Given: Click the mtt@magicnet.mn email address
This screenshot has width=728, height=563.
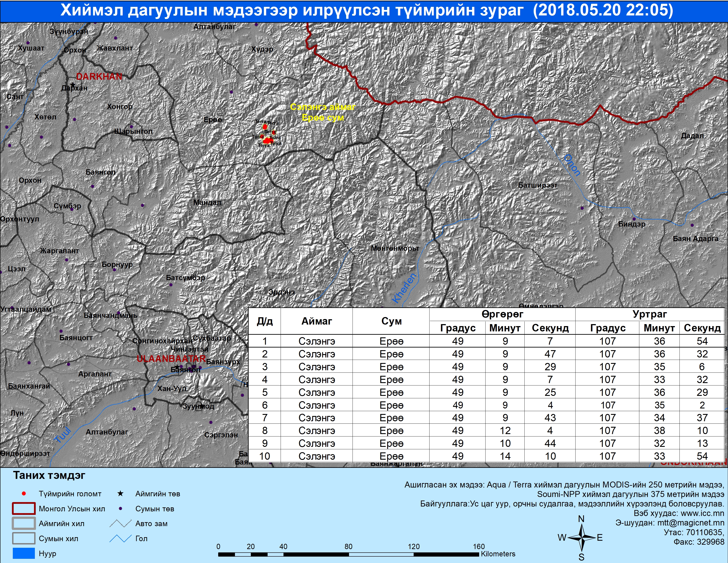Looking at the screenshot, I should coord(691,523).
